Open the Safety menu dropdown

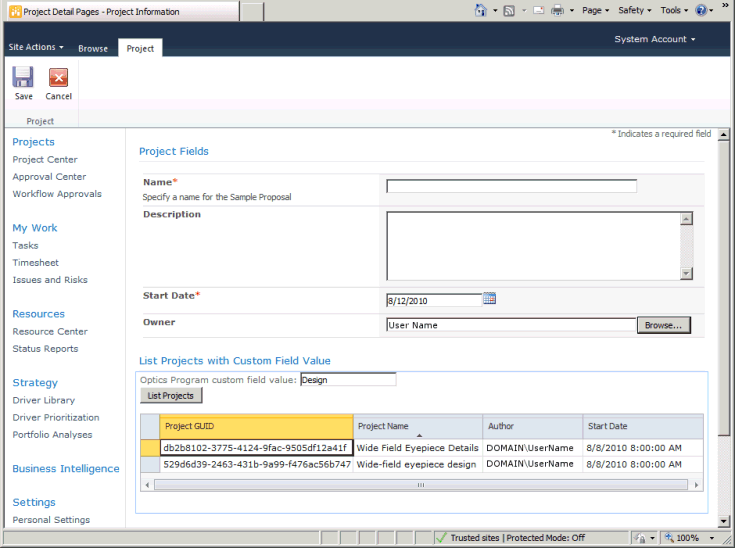[x=635, y=10]
